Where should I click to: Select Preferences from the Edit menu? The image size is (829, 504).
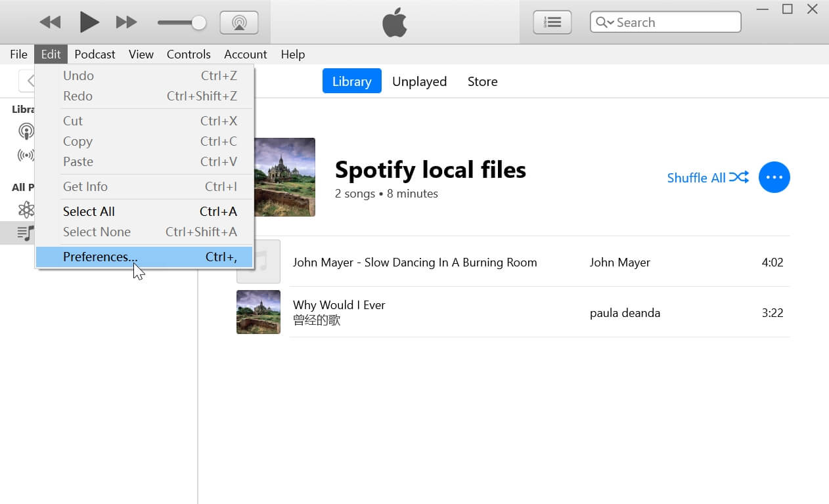100,257
